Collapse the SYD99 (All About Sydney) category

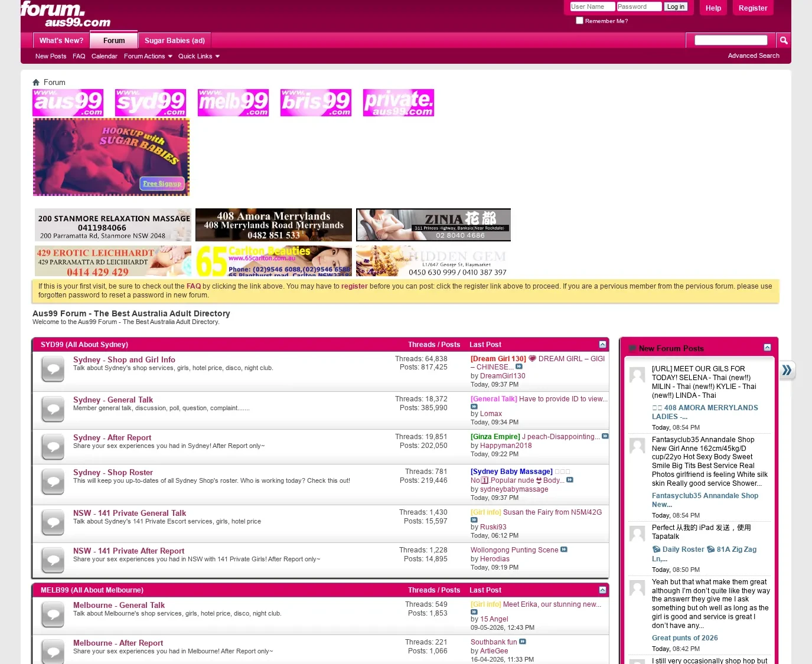[602, 344]
